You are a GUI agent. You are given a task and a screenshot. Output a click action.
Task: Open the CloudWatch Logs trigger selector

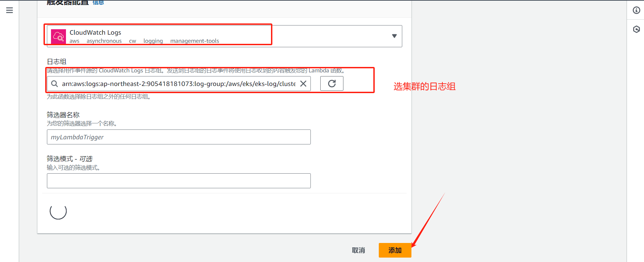click(224, 36)
